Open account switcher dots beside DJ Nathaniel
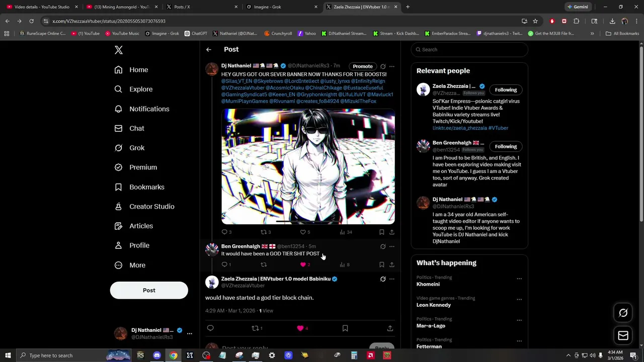Screen dimensions: 644x362 [190, 333]
